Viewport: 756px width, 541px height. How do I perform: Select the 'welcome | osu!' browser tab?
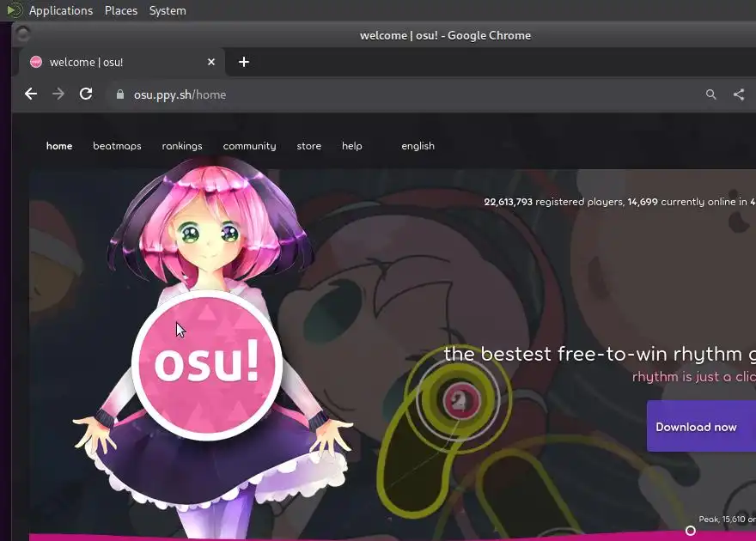[x=122, y=62]
